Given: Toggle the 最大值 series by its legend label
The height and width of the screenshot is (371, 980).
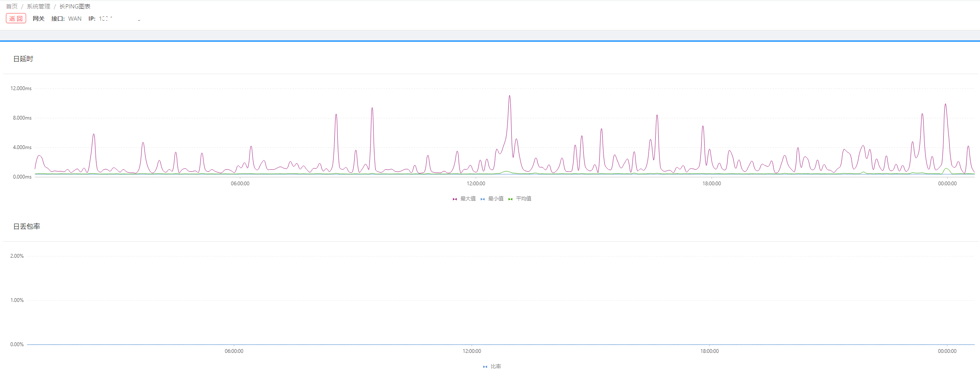Looking at the screenshot, I should click(x=468, y=199).
